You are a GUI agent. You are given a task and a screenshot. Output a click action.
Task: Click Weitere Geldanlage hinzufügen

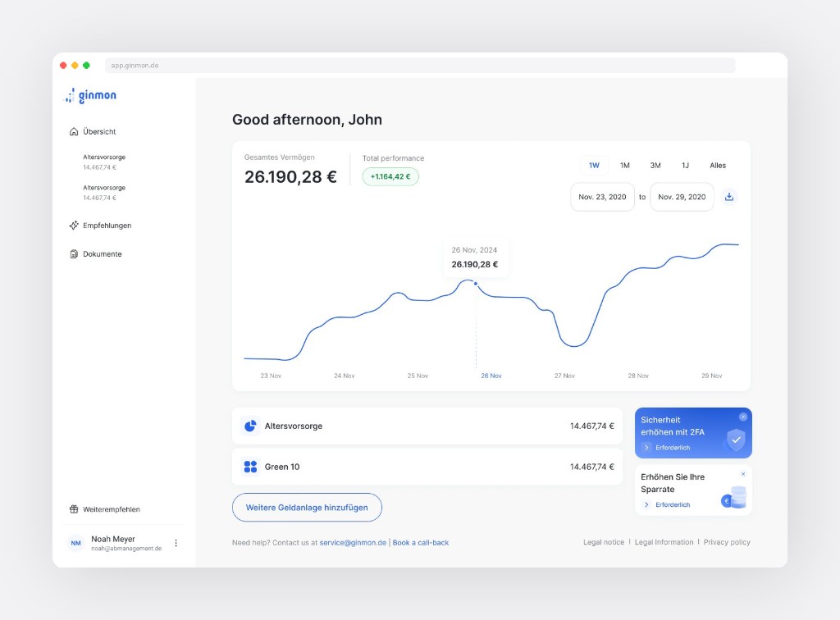307,508
